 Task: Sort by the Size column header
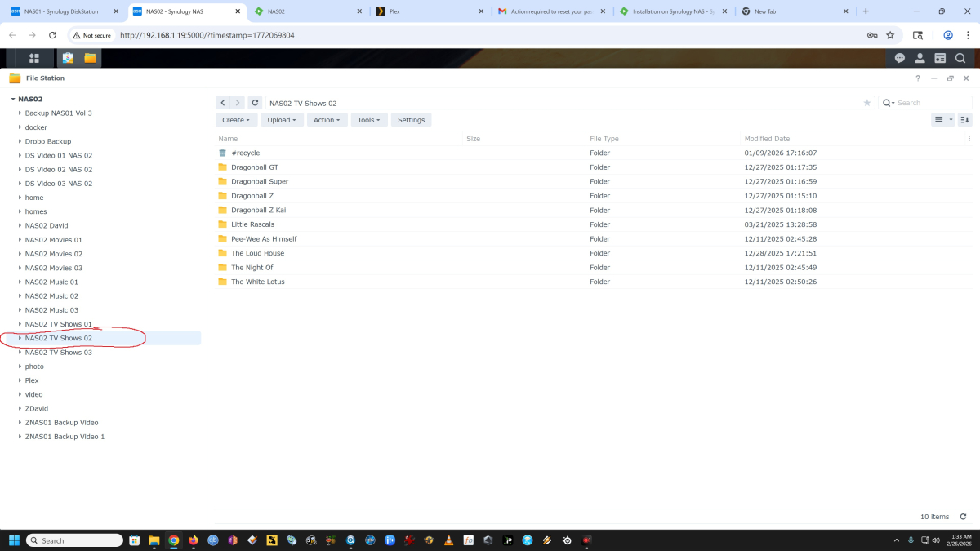pyautogui.click(x=474, y=139)
